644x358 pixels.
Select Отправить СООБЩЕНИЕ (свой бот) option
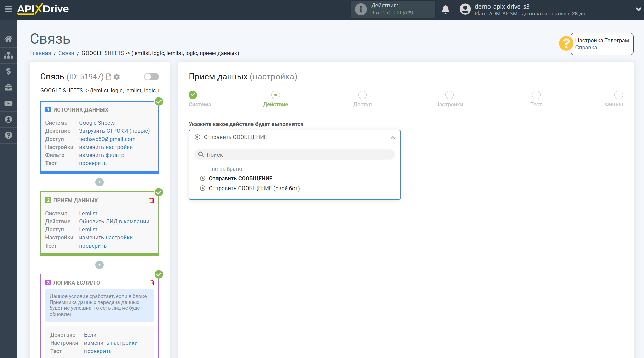point(254,188)
